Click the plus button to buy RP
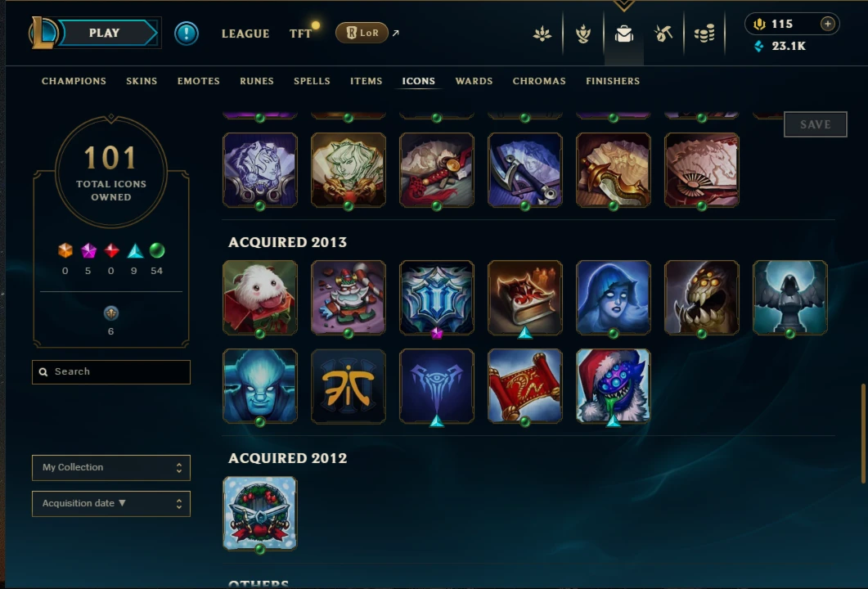 pyautogui.click(x=827, y=24)
